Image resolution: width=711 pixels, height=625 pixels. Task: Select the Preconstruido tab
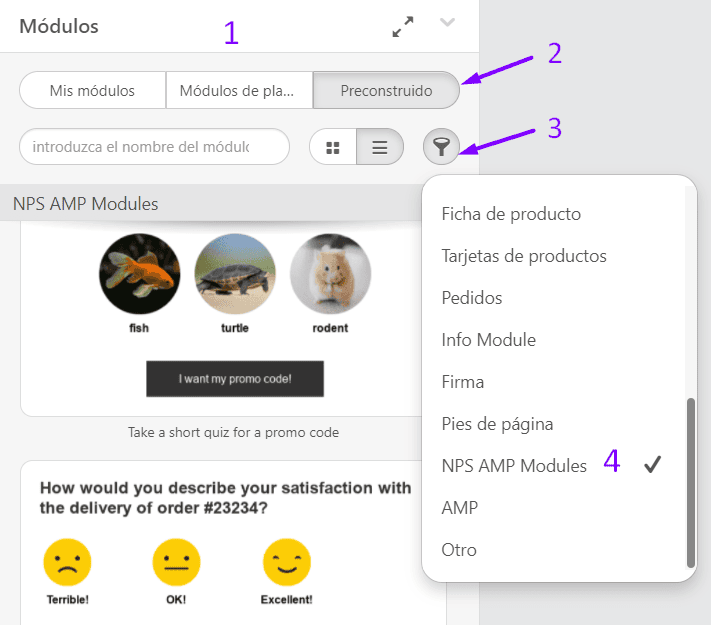click(386, 90)
